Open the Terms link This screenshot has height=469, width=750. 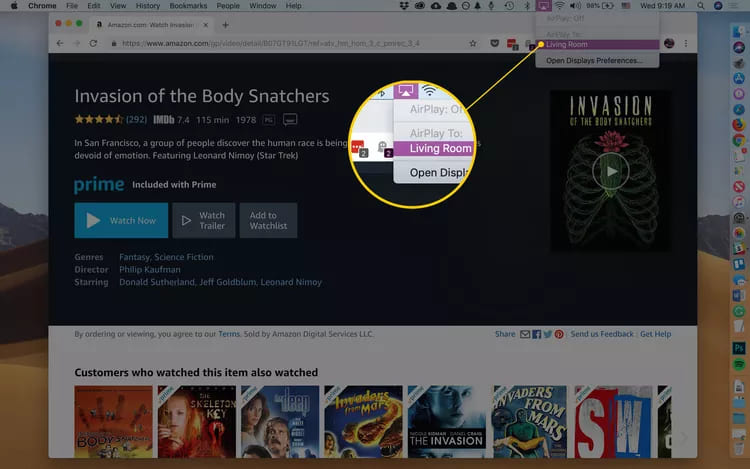[229, 334]
